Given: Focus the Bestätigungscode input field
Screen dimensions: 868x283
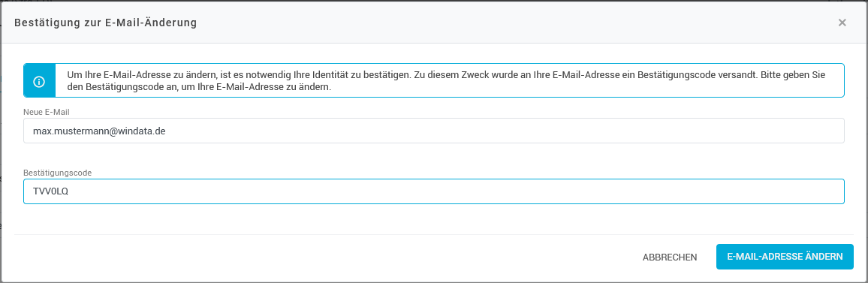Looking at the screenshot, I should (433, 191).
